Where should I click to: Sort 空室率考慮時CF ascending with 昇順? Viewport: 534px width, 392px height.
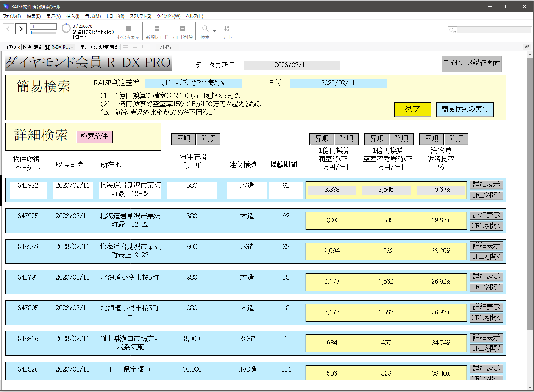coord(376,139)
